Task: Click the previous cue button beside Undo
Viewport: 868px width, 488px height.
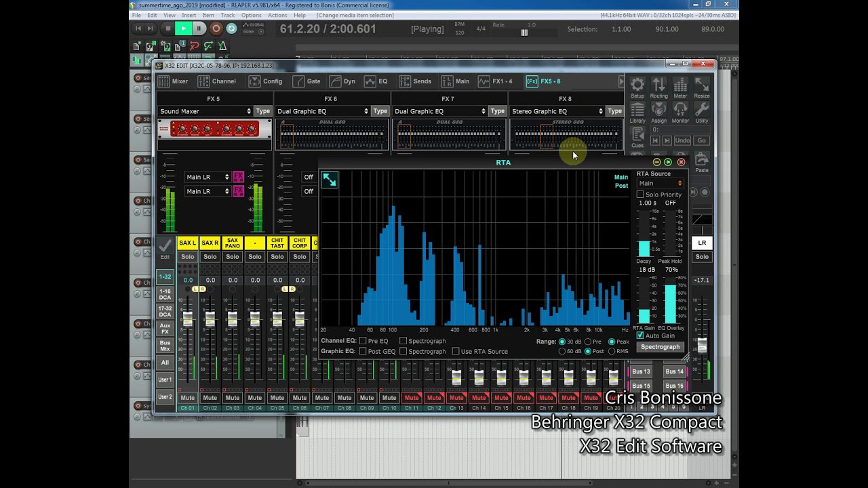Action: tap(655, 140)
